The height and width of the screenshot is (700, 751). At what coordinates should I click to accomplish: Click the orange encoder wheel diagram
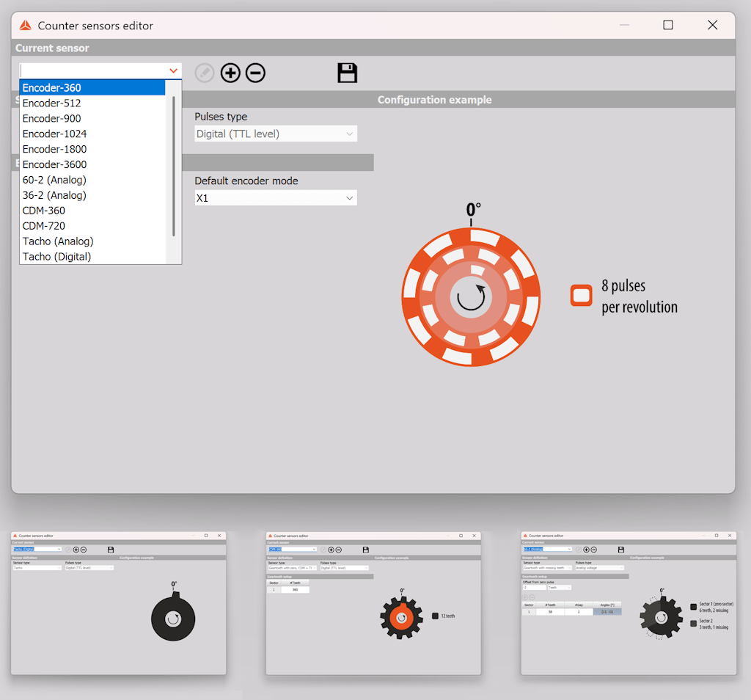[x=471, y=297]
